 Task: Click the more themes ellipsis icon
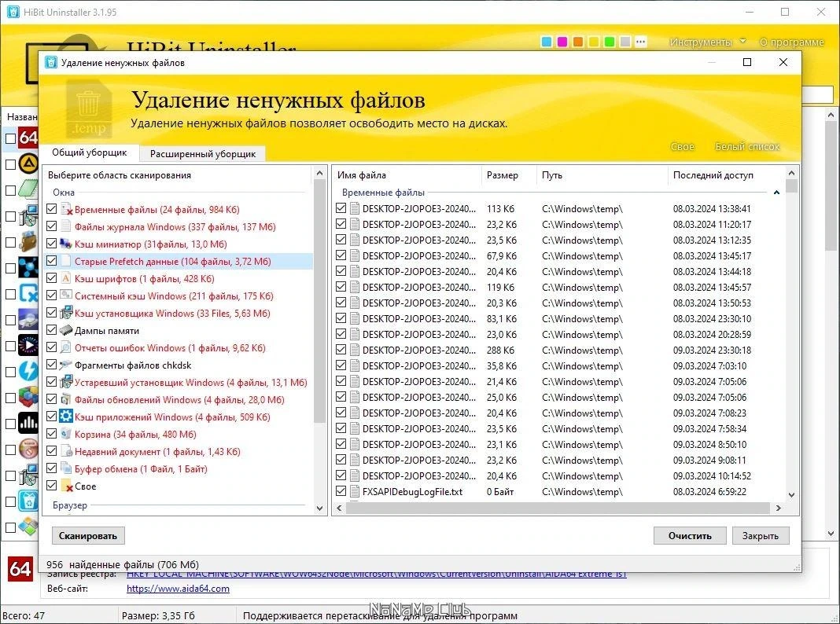click(x=641, y=42)
